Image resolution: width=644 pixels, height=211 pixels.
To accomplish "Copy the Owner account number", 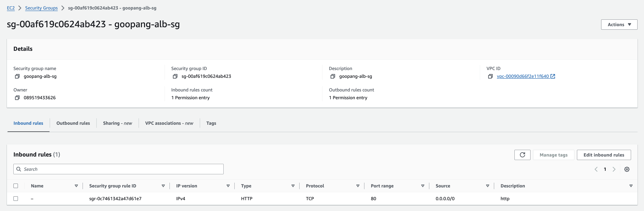I will pyautogui.click(x=17, y=98).
